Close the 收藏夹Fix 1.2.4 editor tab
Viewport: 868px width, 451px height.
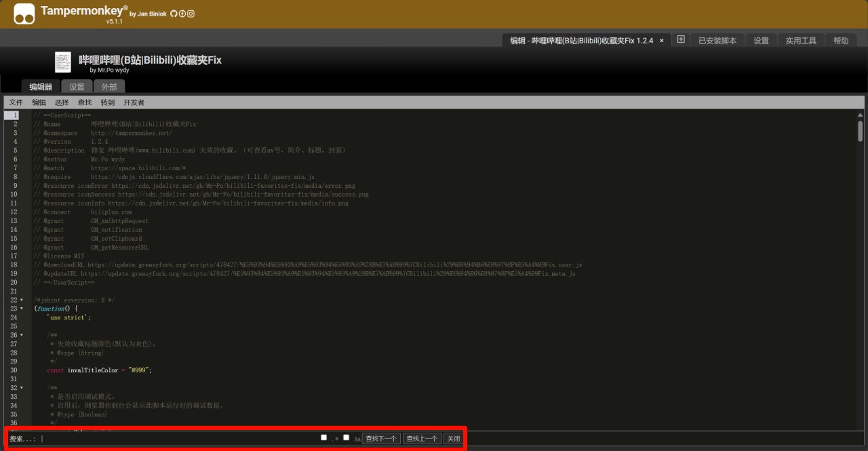point(662,41)
